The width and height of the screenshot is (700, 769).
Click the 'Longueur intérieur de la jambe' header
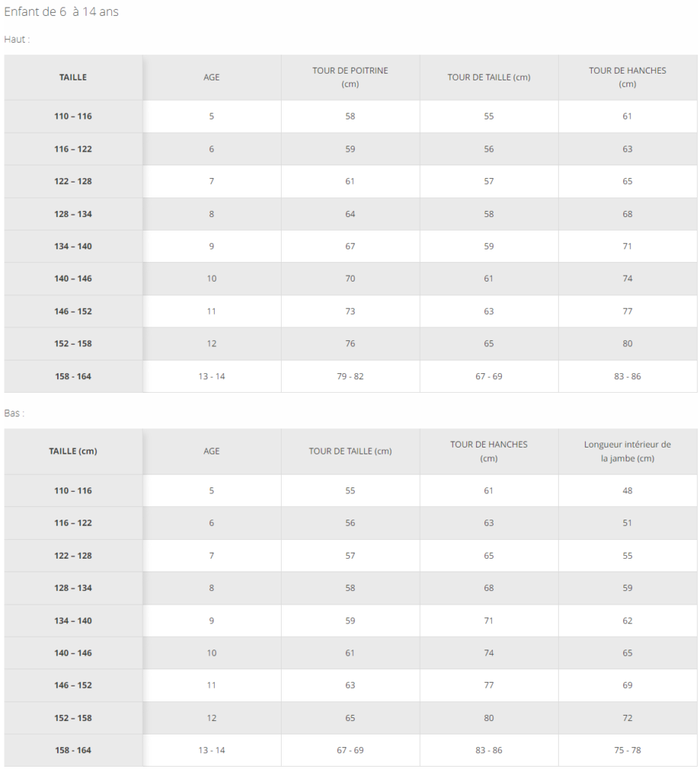pyautogui.click(x=627, y=451)
